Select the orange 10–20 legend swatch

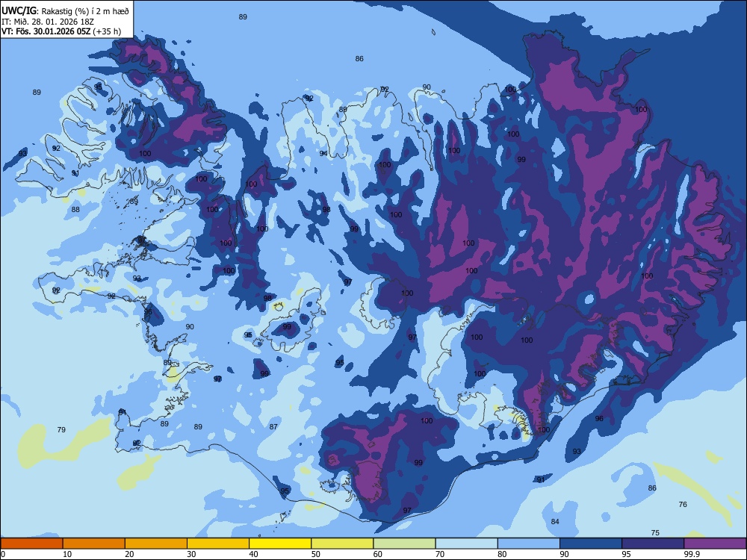94,544
